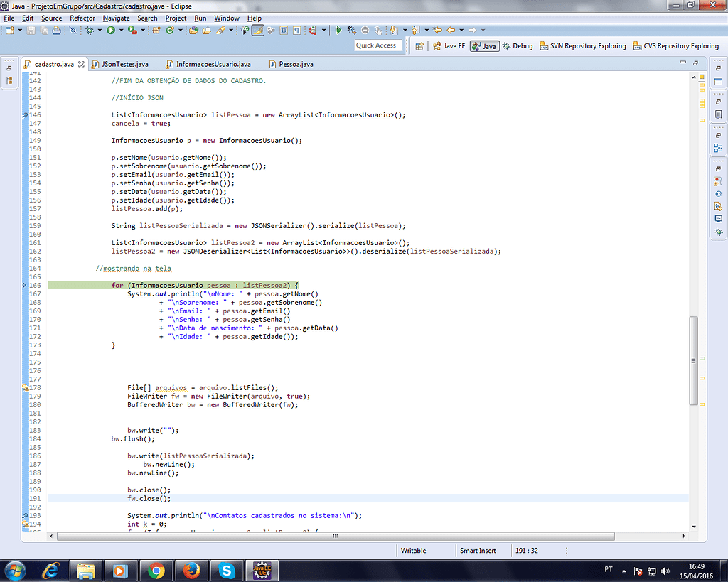Click the Save All icon
Screen dimensions: 728x582
click(43, 32)
